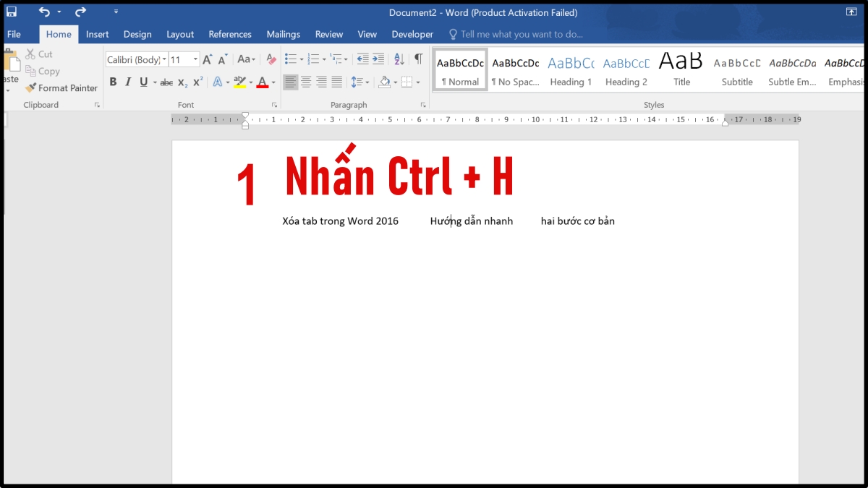Select the Increase Font Size icon
The height and width of the screenshot is (488, 868).
coord(206,59)
